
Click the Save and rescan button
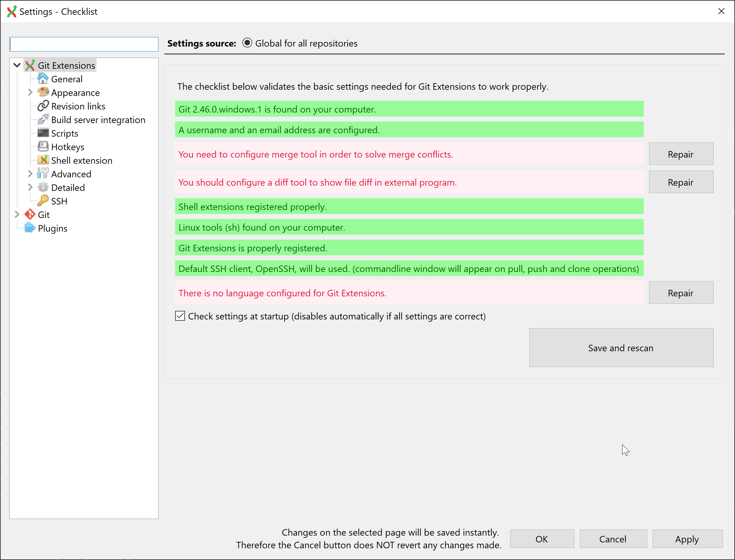tap(621, 348)
